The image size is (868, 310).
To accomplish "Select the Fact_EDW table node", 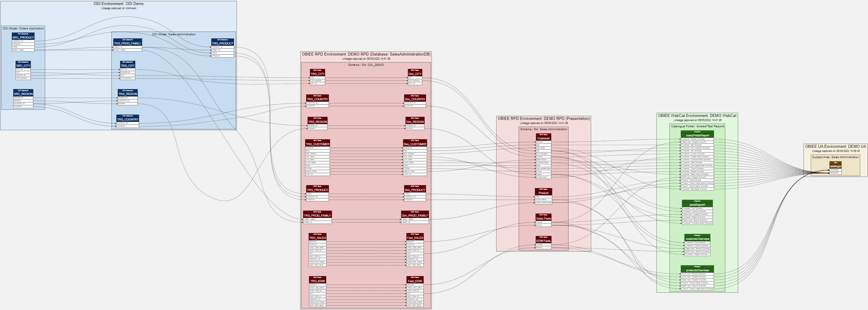I will [415, 281].
